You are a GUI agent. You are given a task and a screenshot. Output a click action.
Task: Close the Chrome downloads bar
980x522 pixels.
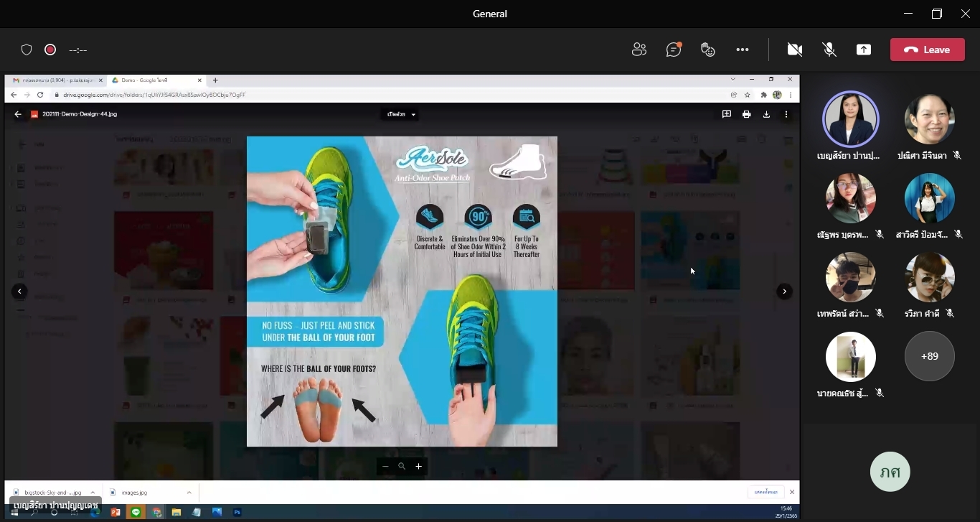(792, 493)
